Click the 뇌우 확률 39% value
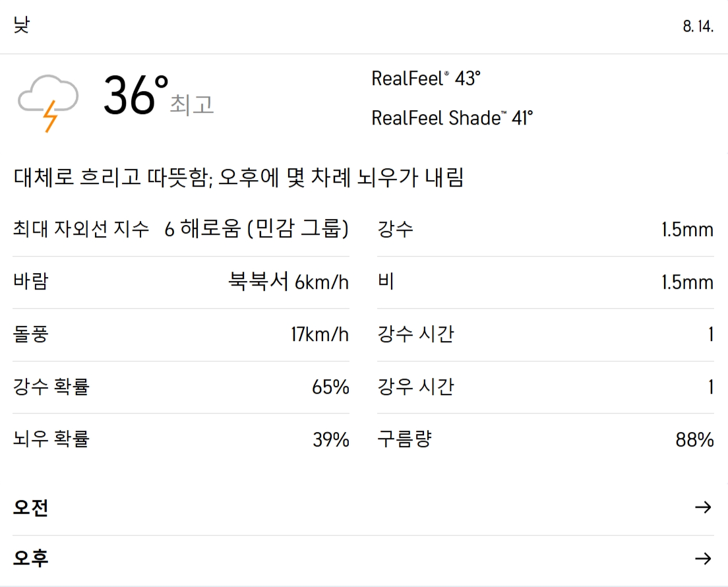The height and width of the screenshot is (587, 728). click(330, 440)
